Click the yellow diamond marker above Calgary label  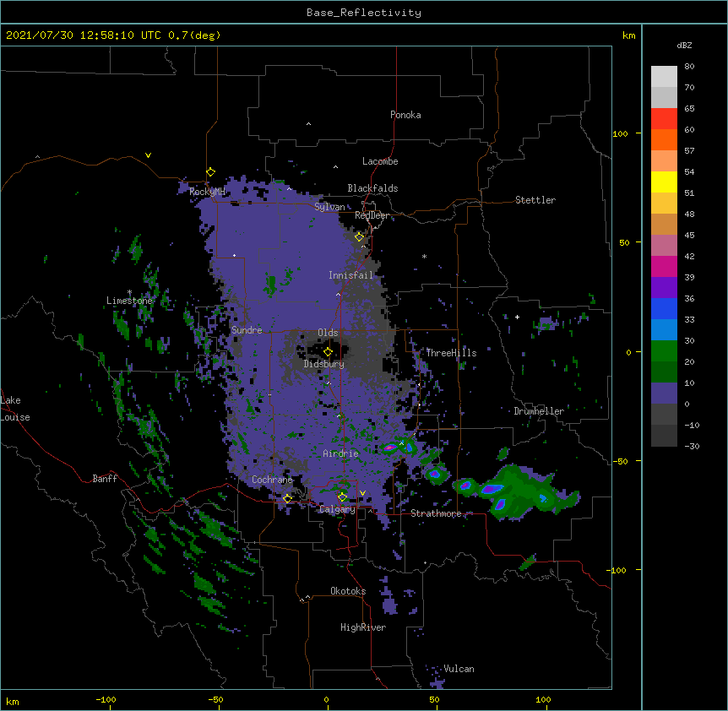343,497
